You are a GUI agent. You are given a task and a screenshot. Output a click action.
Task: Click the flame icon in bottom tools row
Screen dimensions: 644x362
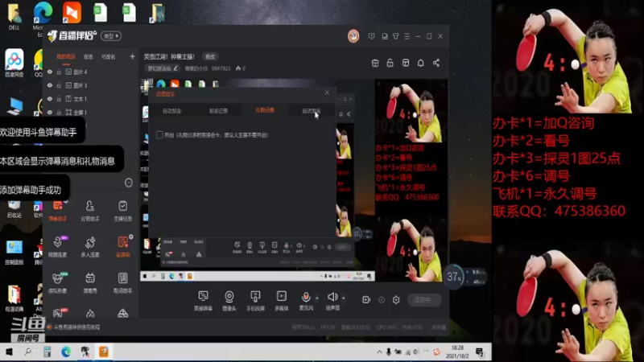pyautogui.click(x=90, y=314)
